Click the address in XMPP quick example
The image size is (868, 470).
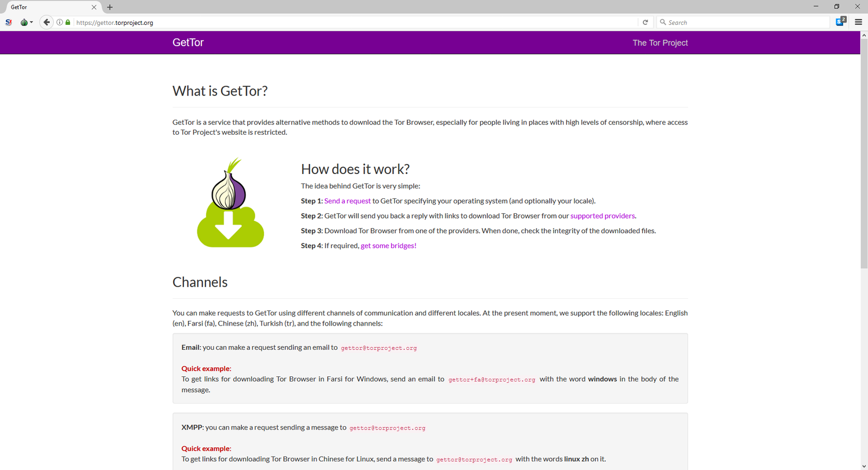click(474, 460)
